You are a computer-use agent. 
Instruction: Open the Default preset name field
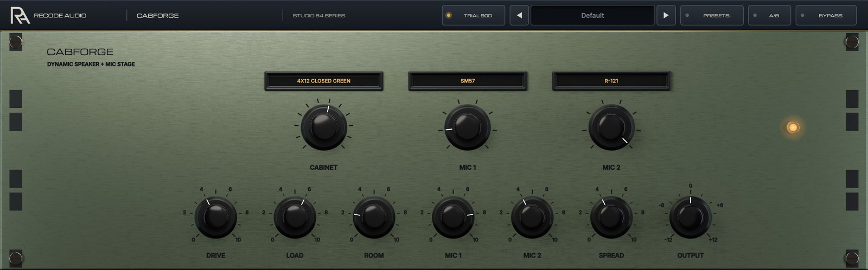[592, 15]
